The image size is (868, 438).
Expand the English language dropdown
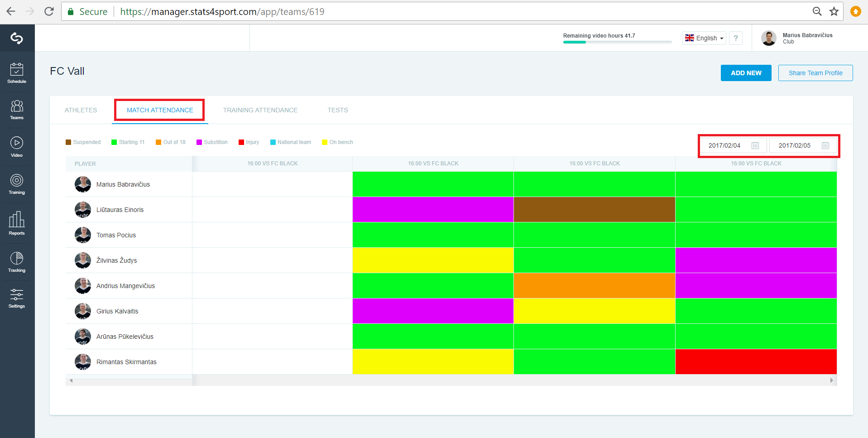point(704,38)
